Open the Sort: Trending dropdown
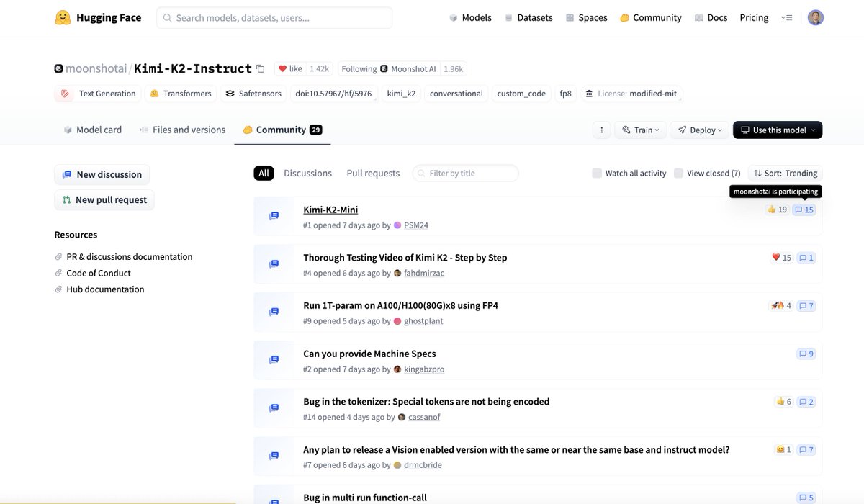 (785, 174)
